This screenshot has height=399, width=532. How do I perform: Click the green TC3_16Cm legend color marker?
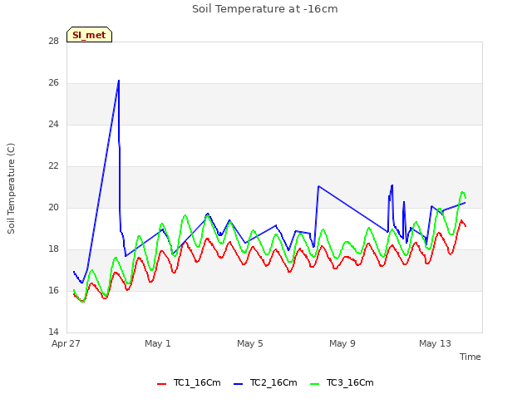[x=315, y=384]
